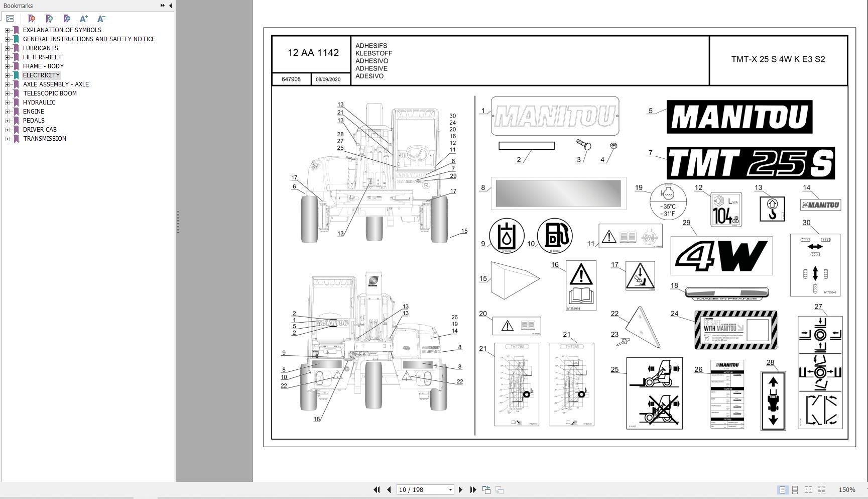Expand the PEDALS bookmark node
Screen dimensions: 868x499
point(8,120)
